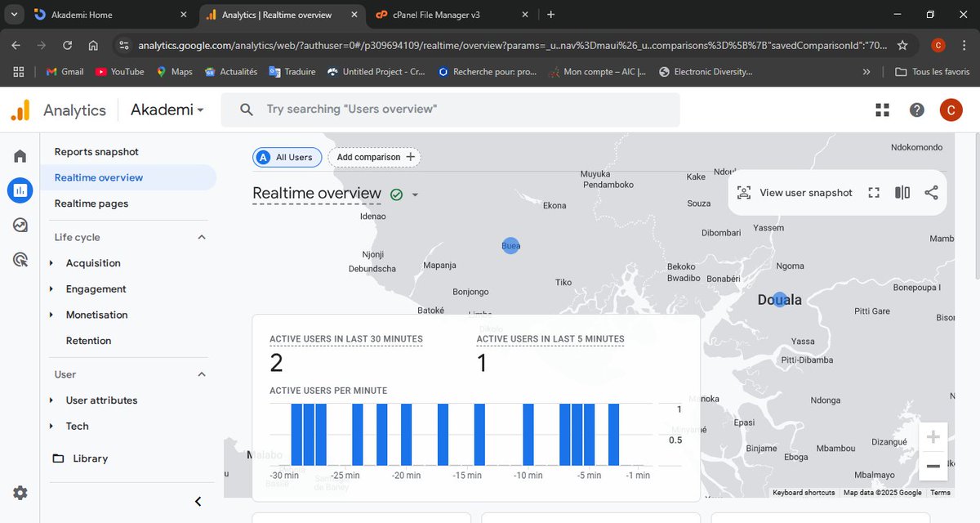
Task: Click the green report status check icon
Action: 396,194
